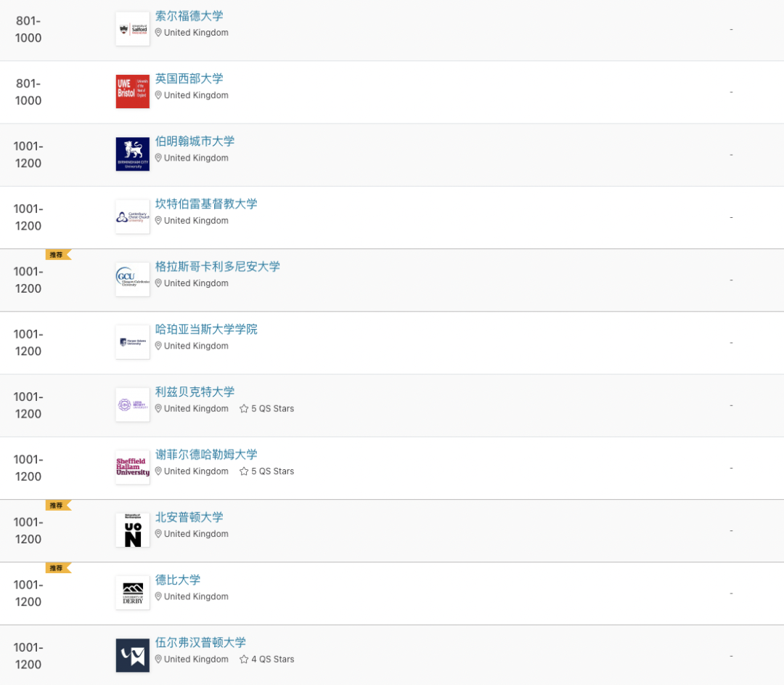
Task: Click the 推荐 badge on 德比大学 row
Action: pos(59,568)
